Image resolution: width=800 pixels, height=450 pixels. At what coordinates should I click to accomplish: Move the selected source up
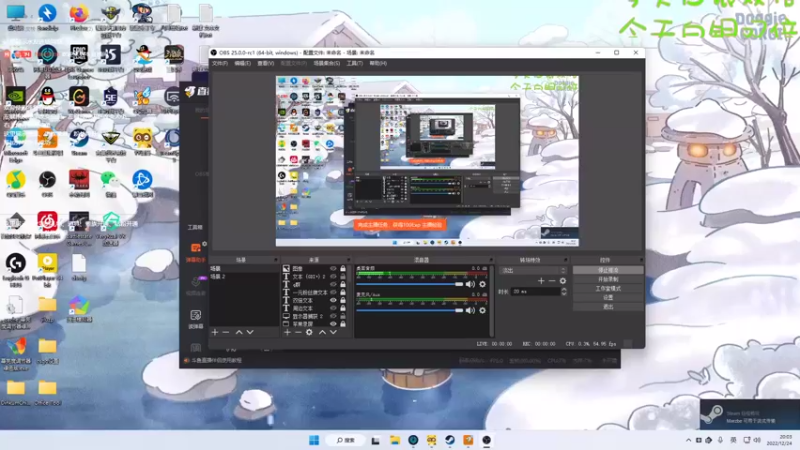tap(322, 332)
